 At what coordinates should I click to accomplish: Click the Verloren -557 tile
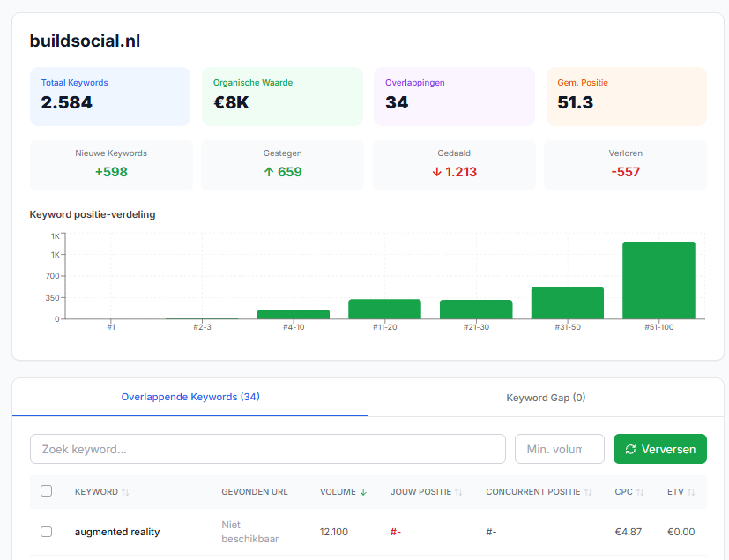click(625, 165)
